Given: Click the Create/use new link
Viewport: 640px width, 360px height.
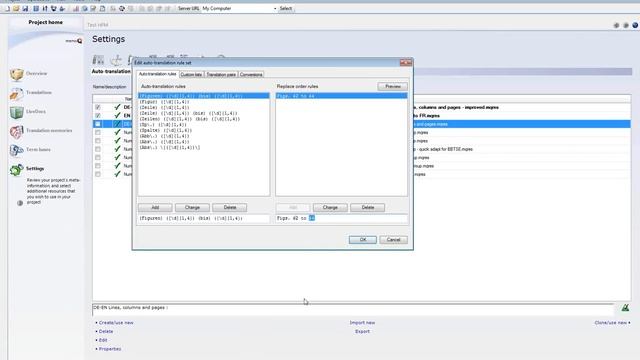Looking at the screenshot, I should (116, 323).
